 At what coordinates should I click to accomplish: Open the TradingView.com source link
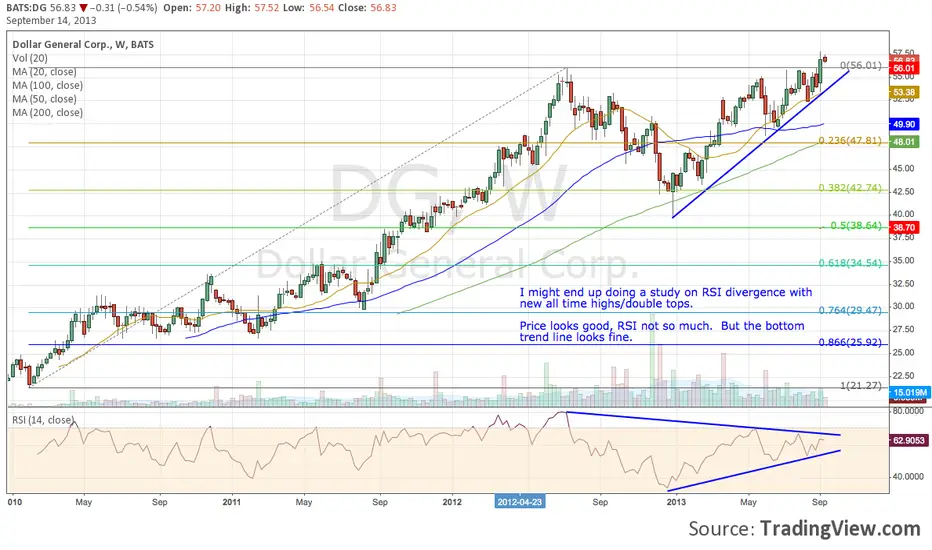point(840,528)
